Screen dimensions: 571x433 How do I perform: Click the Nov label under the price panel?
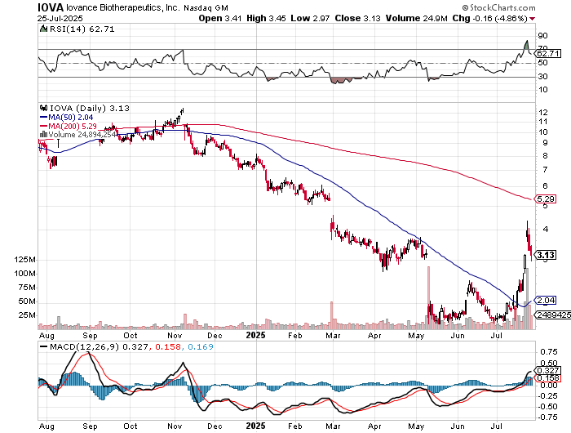(175, 335)
